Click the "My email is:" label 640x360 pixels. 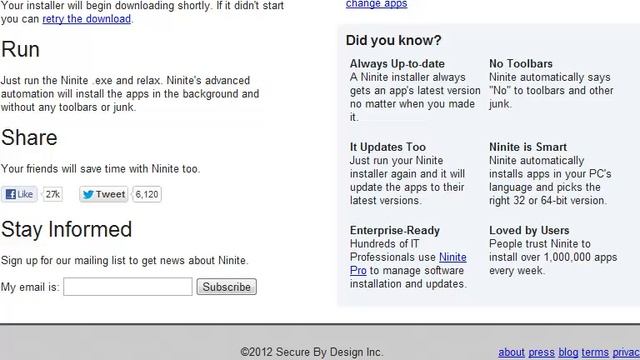tap(30, 287)
